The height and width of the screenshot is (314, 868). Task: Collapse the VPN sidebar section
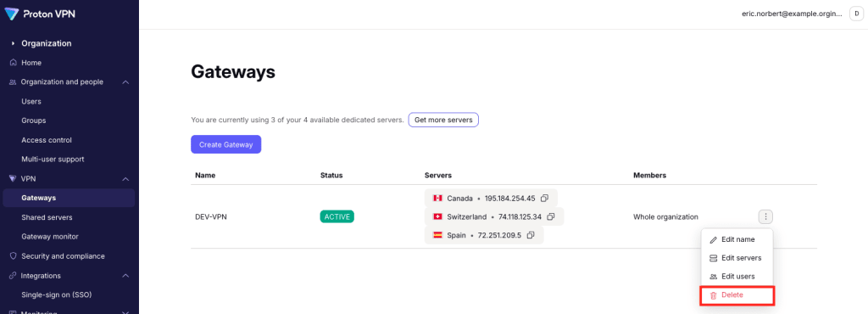(x=125, y=178)
